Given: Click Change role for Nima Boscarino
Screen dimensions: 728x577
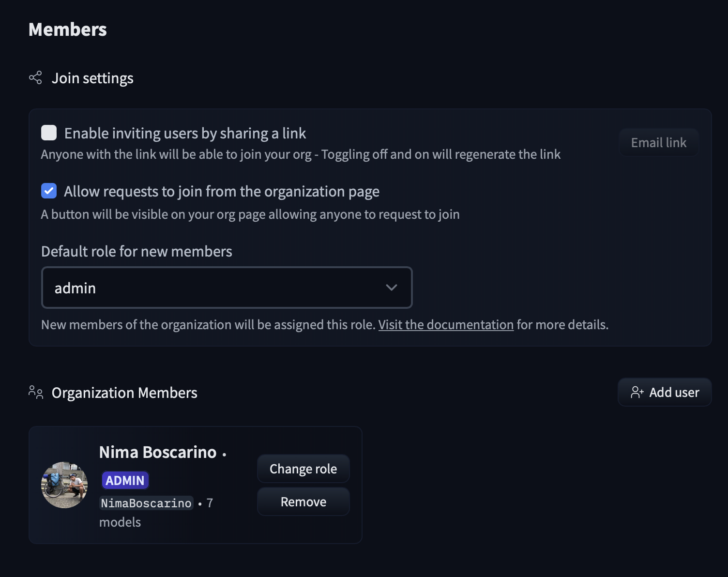Looking at the screenshot, I should [x=303, y=469].
